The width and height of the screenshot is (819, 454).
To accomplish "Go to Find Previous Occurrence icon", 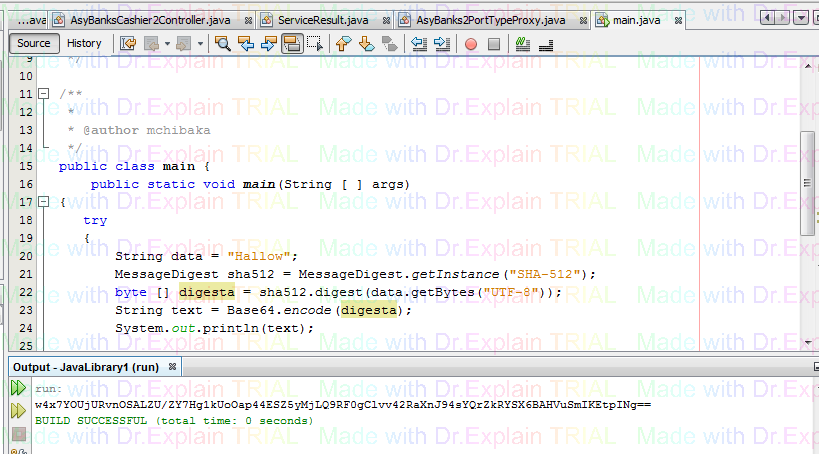I will tap(246, 44).
